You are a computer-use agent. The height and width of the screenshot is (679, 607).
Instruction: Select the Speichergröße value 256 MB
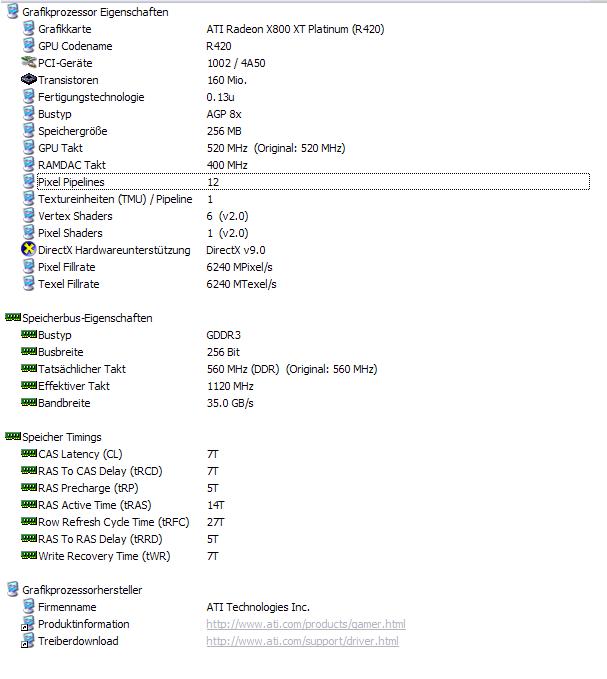(224, 131)
